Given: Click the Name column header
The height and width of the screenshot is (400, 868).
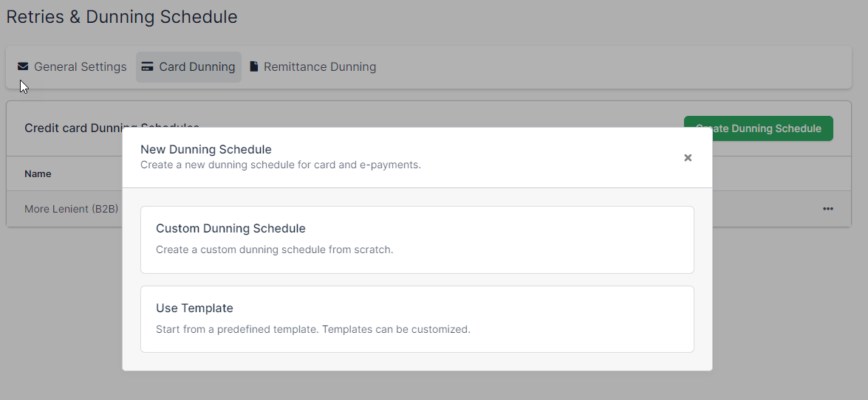Looking at the screenshot, I should 38,173.
